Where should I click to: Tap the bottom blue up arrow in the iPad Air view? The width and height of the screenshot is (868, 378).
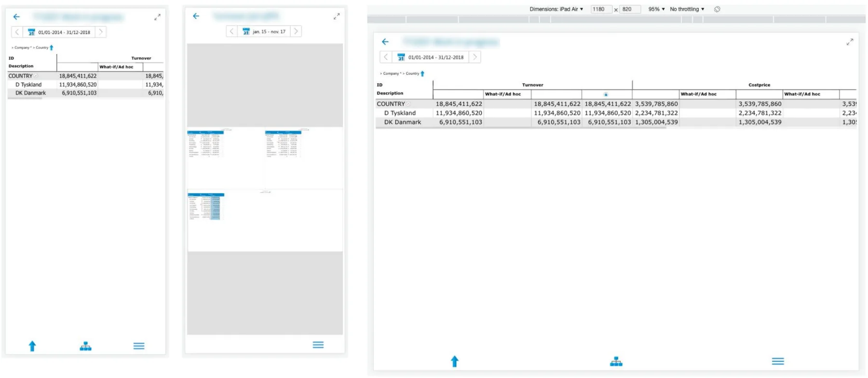coord(454,361)
